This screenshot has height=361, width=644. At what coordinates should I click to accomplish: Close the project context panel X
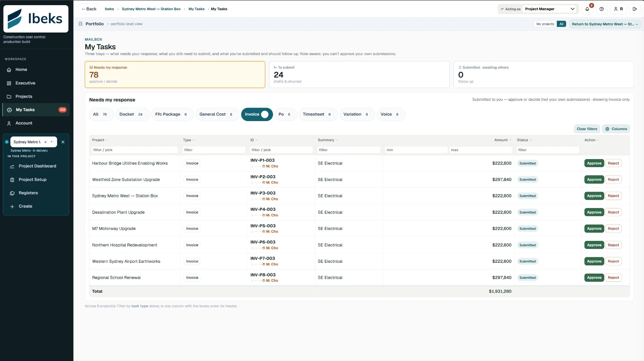(63, 142)
